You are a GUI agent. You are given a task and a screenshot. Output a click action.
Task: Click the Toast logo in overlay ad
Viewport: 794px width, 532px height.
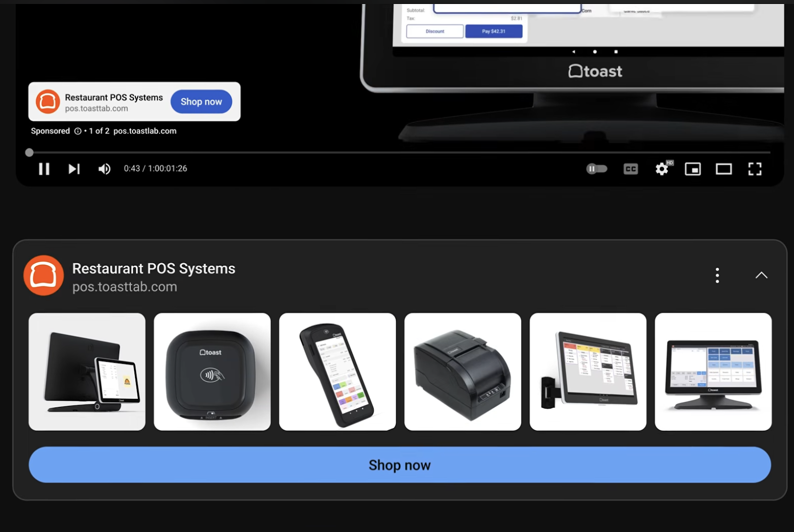pos(48,102)
